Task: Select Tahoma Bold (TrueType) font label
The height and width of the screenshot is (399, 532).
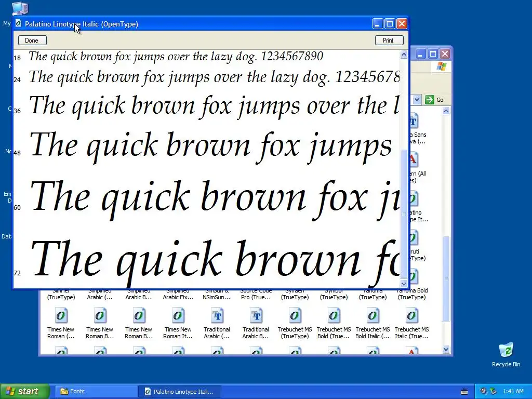Action: (x=411, y=294)
